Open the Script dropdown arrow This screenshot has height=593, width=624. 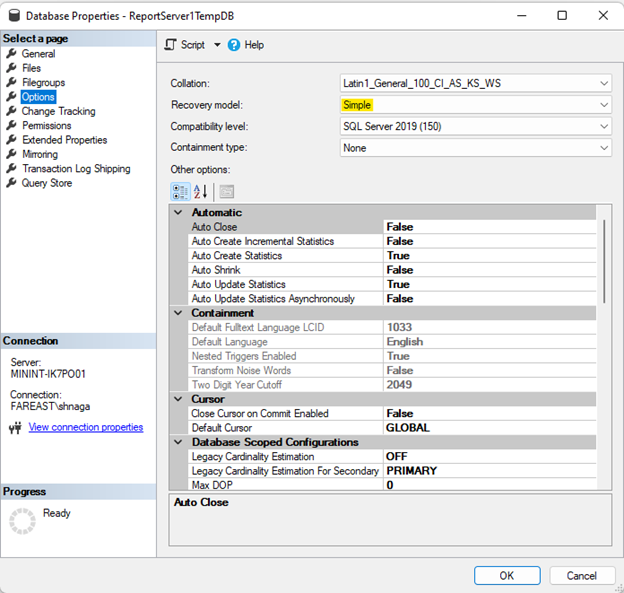[x=217, y=45]
